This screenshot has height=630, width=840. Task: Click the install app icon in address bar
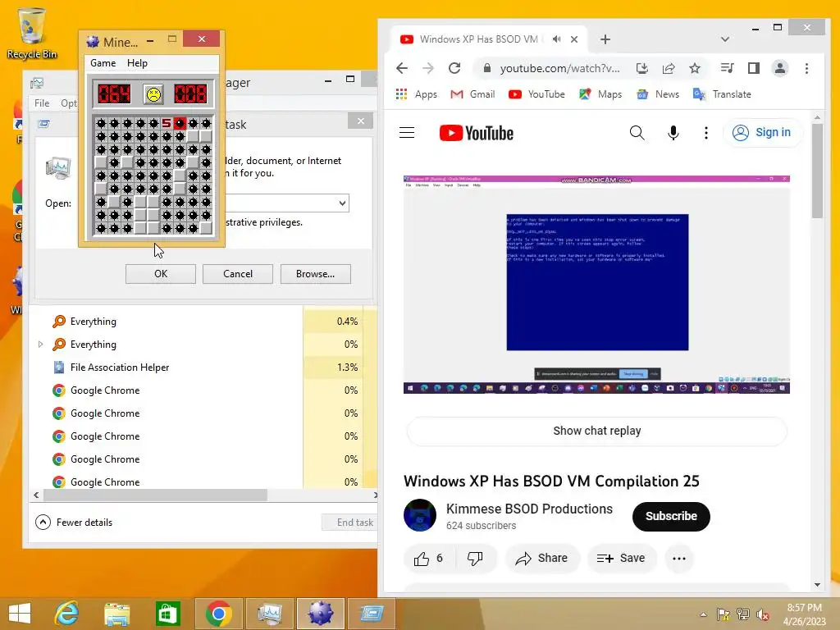641,68
